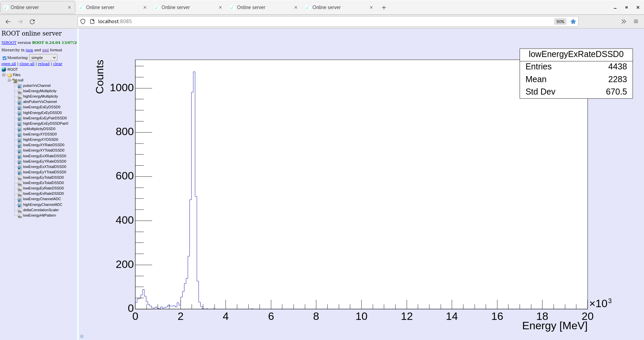
Task: Click the small square at canvas bottom-left
Action: 82,336
